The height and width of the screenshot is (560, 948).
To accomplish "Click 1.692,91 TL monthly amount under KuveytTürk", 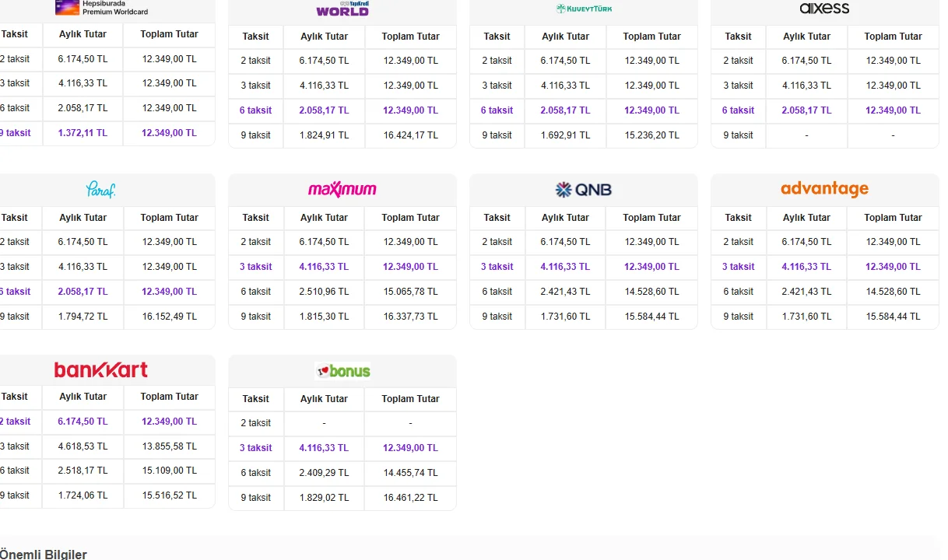I will tap(565, 135).
